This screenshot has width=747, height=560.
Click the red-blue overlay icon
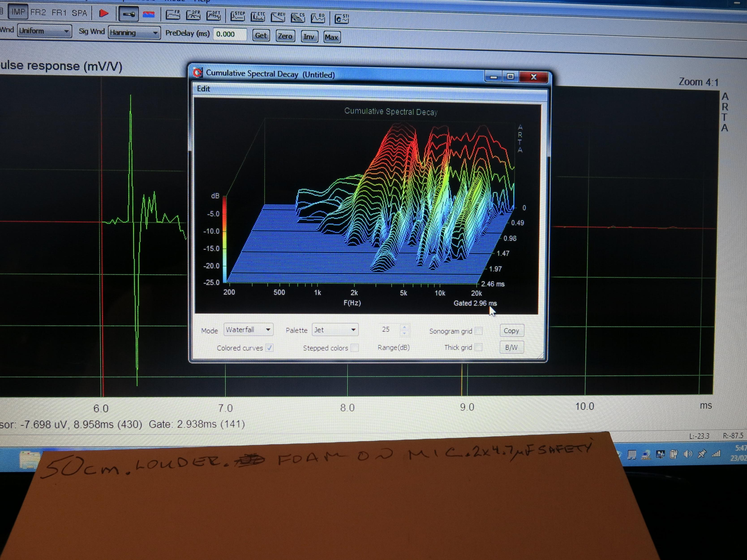[x=149, y=15]
